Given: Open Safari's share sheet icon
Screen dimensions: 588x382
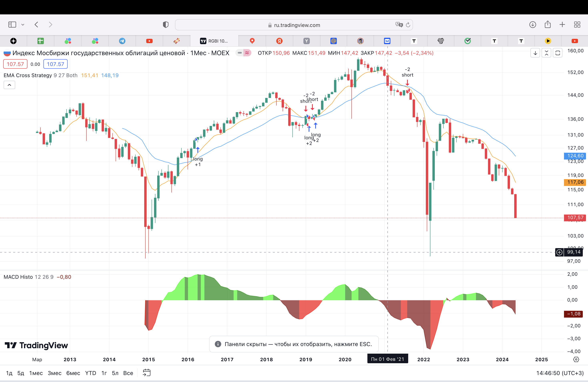Looking at the screenshot, I should [x=548, y=24].
